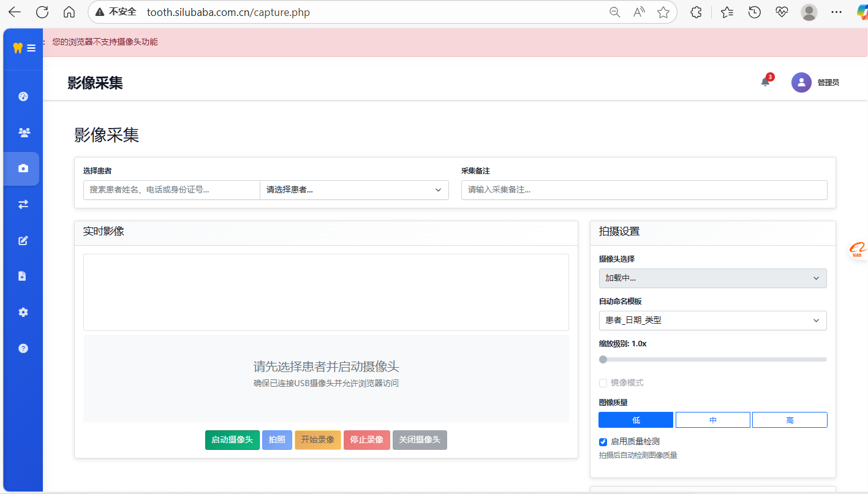The height and width of the screenshot is (494, 868).
Task: Click the 关闭摄像头 button
Action: pos(420,440)
